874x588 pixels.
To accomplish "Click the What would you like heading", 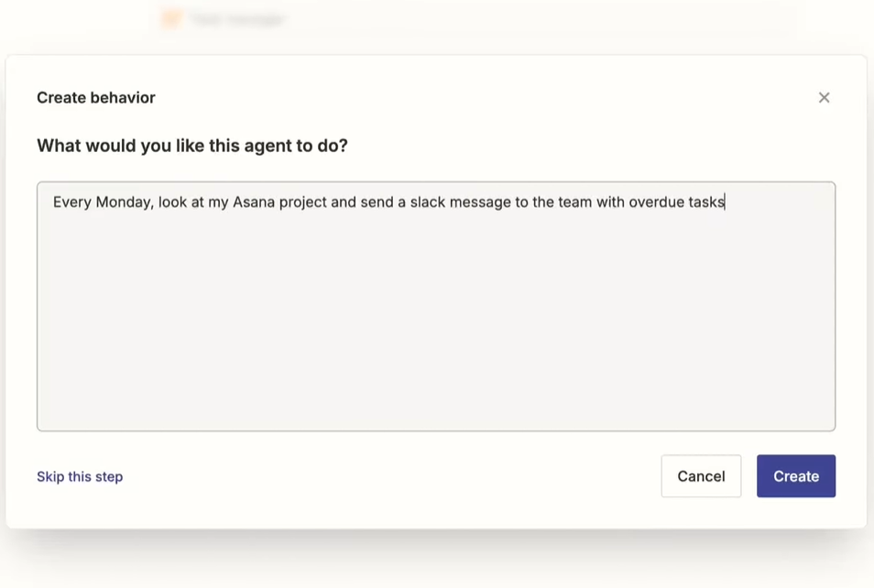I will 192,146.
